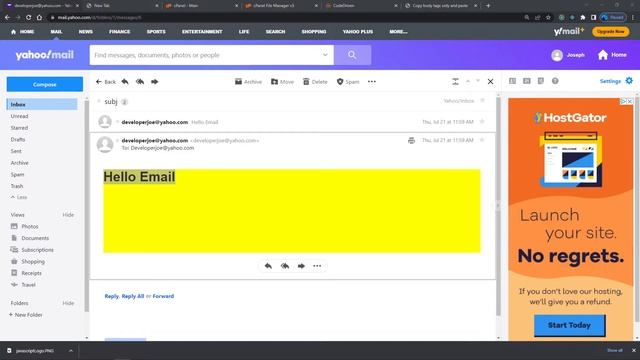Click reply all icon below message body
Image resolution: width=640 pixels, height=360 pixels.
pos(285,266)
